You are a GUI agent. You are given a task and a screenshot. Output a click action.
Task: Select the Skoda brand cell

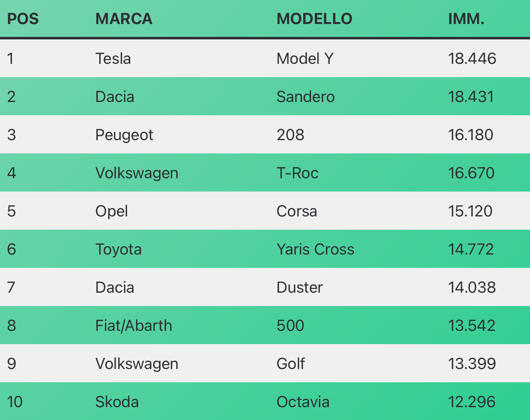[x=117, y=402]
